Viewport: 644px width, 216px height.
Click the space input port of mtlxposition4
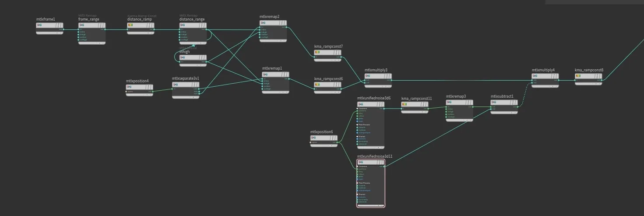pos(126,92)
